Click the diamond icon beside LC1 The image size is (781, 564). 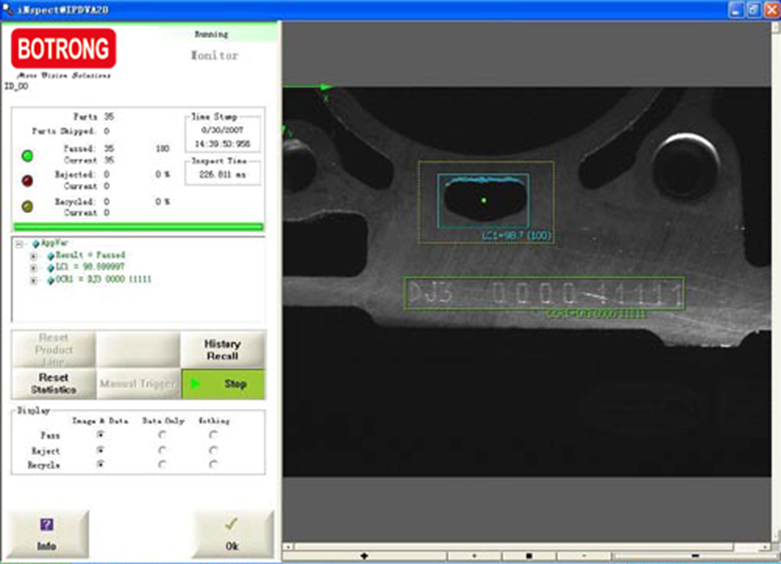[50, 268]
